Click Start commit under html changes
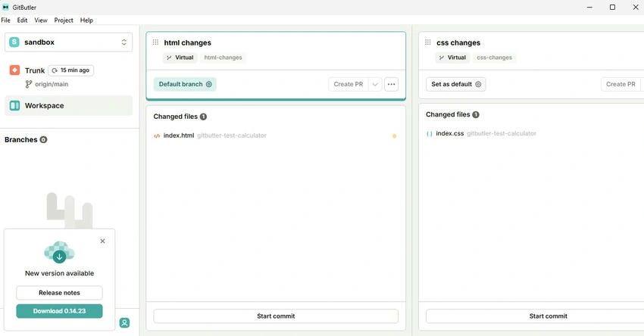 click(276, 316)
